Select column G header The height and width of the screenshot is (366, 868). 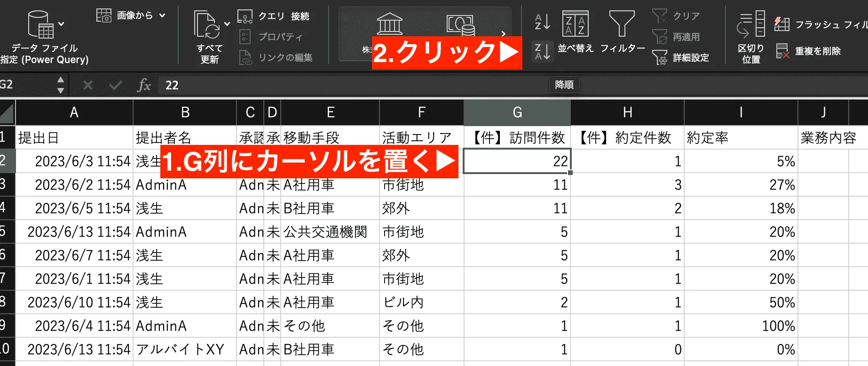click(517, 112)
